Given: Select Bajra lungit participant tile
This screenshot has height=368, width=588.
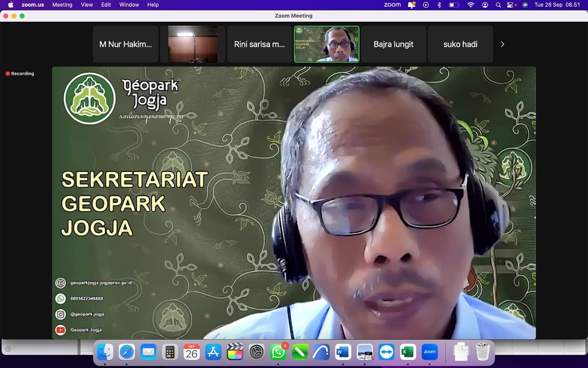Looking at the screenshot, I should [x=394, y=44].
